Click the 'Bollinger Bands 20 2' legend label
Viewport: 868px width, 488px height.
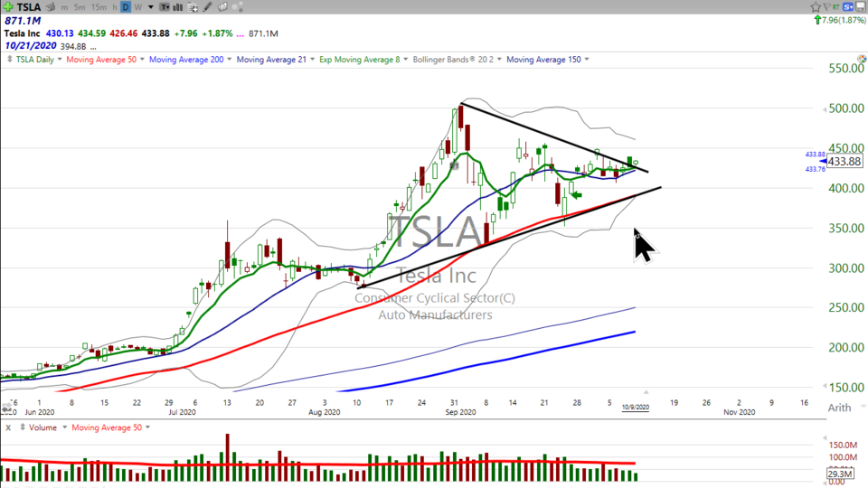coord(453,60)
